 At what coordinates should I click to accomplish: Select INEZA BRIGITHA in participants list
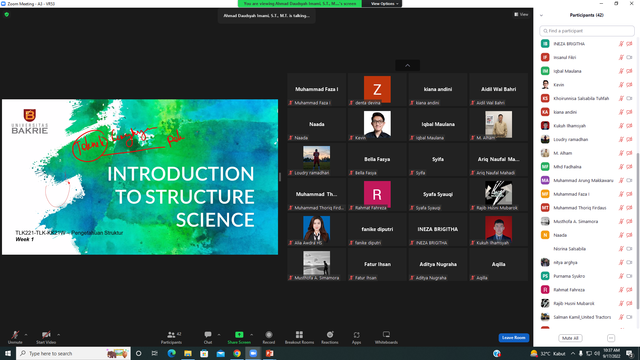(x=587, y=44)
